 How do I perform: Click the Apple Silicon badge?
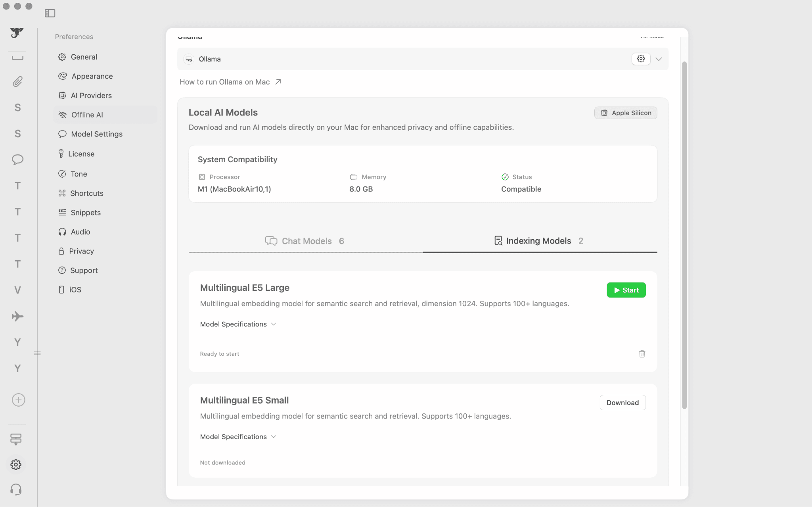625,113
